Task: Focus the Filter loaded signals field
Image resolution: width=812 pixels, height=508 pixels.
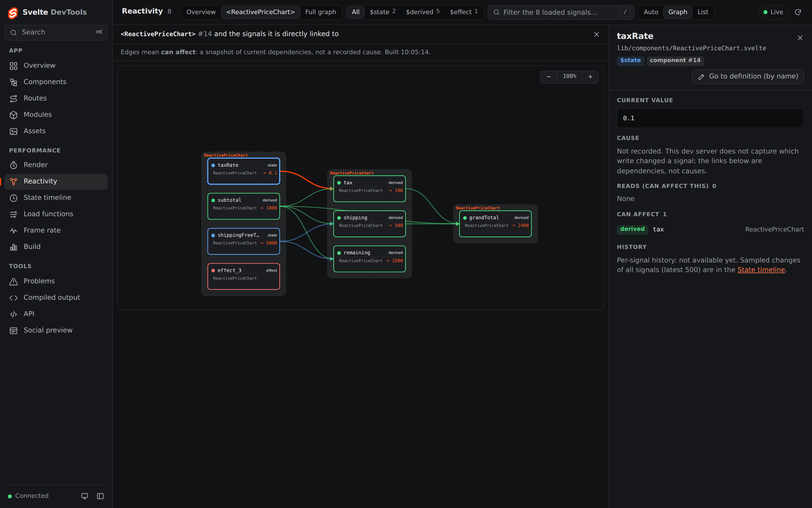Action: pyautogui.click(x=561, y=12)
